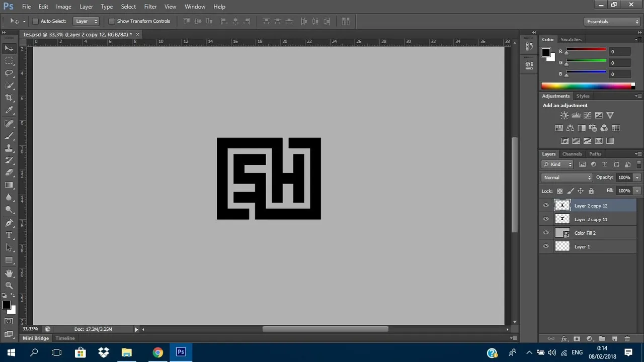Open the Color panel flyout menu
The height and width of the screenshot is (362, 644).
638,39
